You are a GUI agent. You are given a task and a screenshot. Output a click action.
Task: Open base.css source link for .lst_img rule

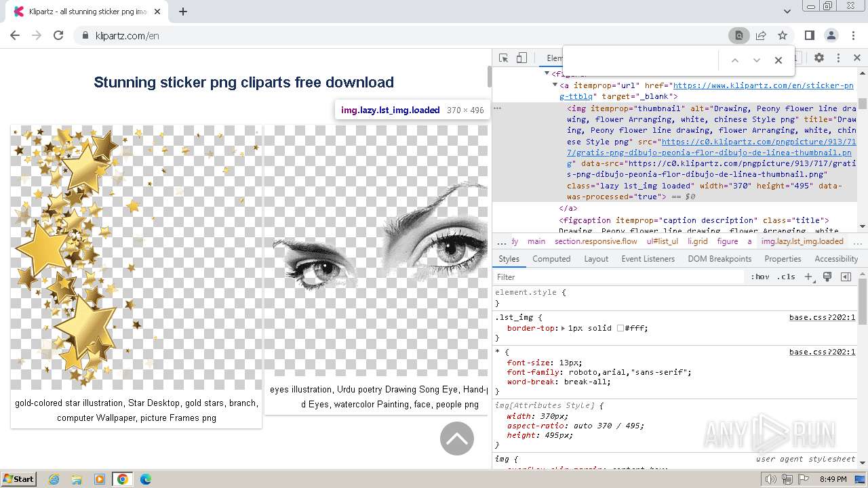point(822,317)
